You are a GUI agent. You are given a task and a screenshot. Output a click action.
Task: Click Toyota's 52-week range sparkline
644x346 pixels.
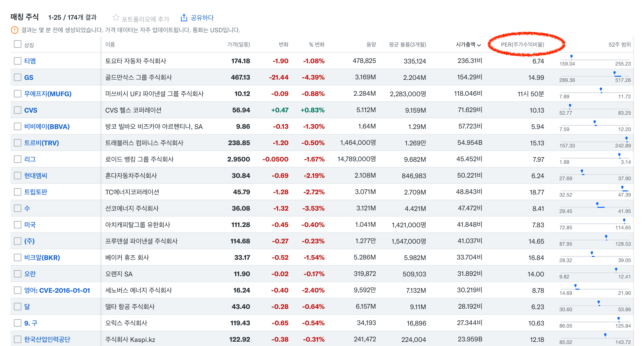pyautogui.click(x=594, y=61)
